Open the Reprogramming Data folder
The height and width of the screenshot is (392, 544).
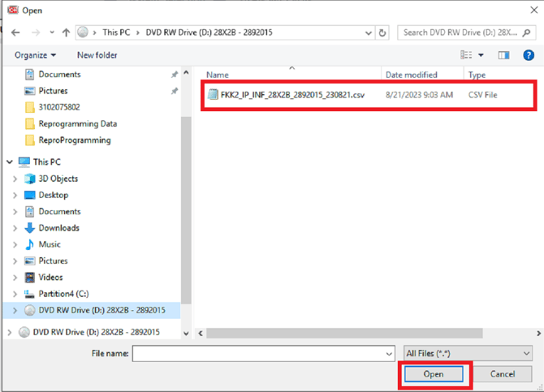click(x=71, y=124)
